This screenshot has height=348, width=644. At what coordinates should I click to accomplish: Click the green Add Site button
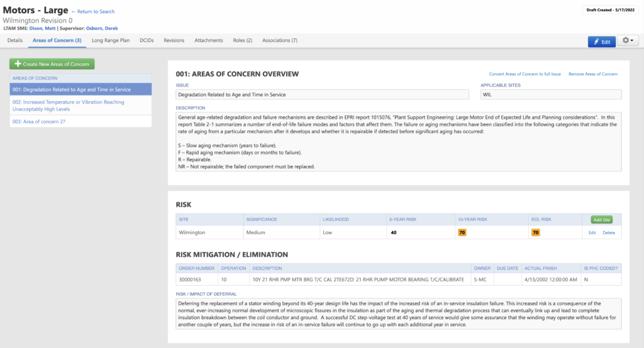601,219
